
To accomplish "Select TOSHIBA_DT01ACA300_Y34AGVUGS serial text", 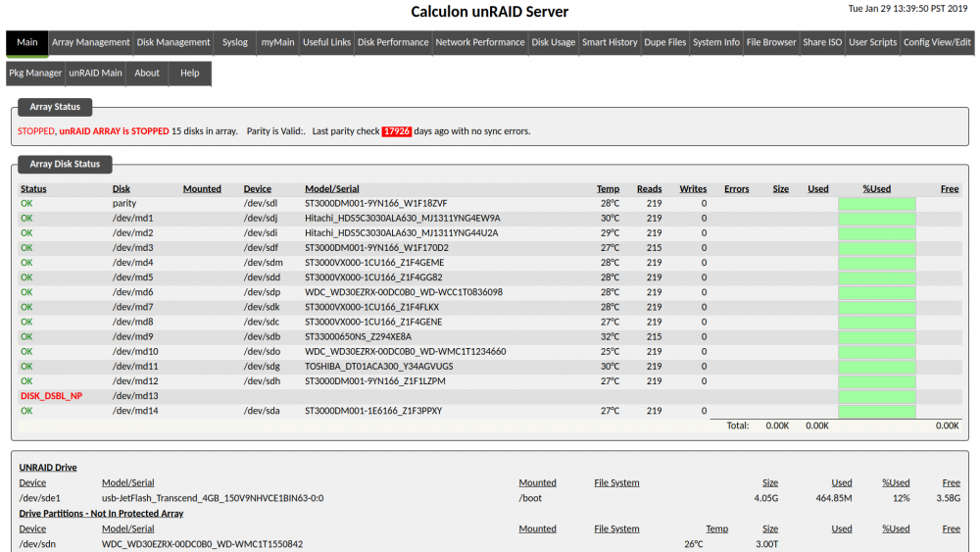I will point(378,367).
